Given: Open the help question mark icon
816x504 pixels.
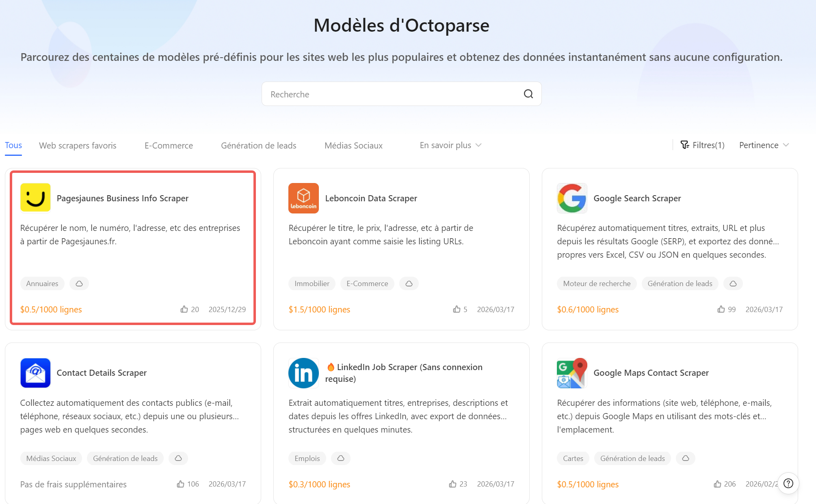Looking at the screenshot, I should click(x=788, y=483).
